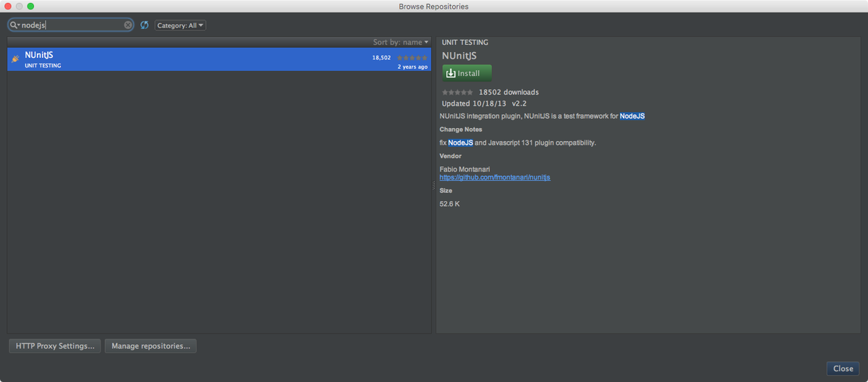The width and height of the screenshot is (868, 382).
Task: Click the NUnitJS plugin icon in list
Action: coord(15,59)
